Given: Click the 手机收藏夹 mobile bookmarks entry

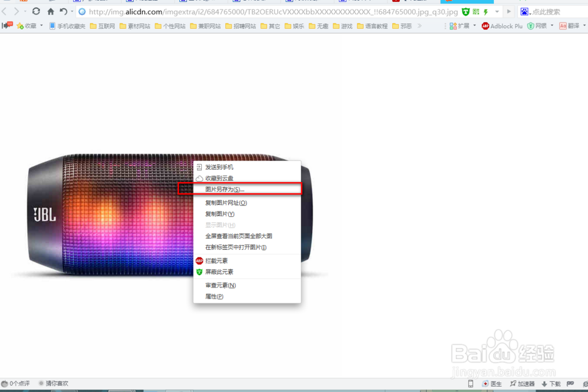Looking at the screenshot, I should coord(69,26).
